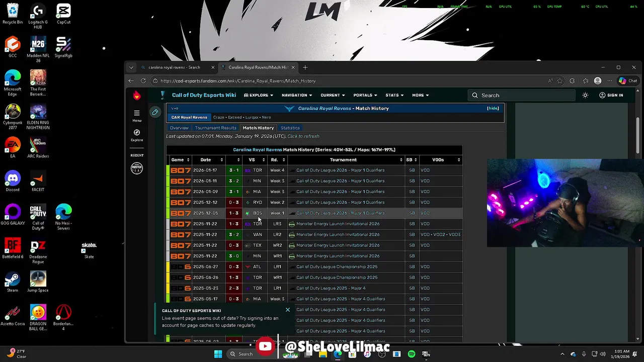
Task: Click the wiki Search field
Action: [x=521, y=95]
